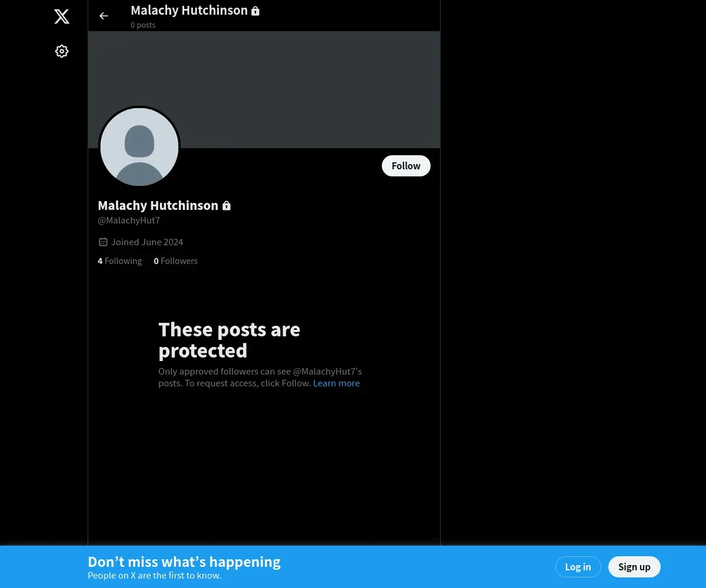706x588 pixels.
Task: Open the X logo home link
Action: [62, 16]
